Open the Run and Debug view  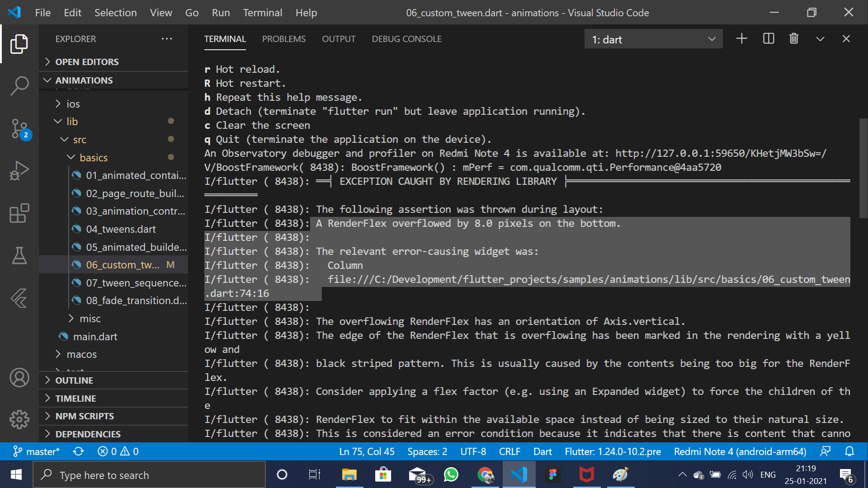pyautogui.click(x=19, y=170)
